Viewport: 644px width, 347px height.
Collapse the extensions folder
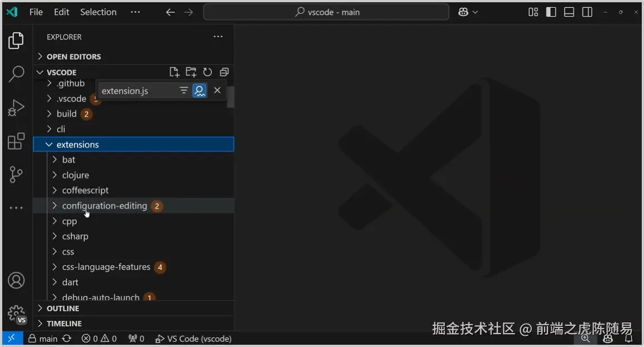pos(77,144)
